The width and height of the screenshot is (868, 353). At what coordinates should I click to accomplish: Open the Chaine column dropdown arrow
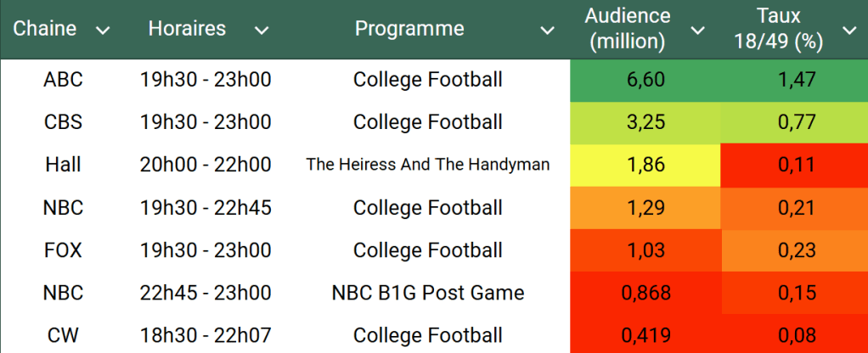[x=103, y=31]
